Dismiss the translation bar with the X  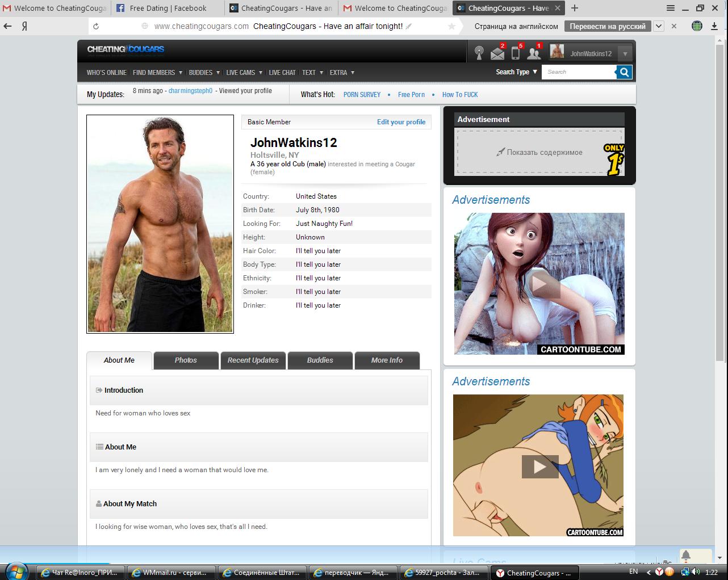tap(674, 26)
